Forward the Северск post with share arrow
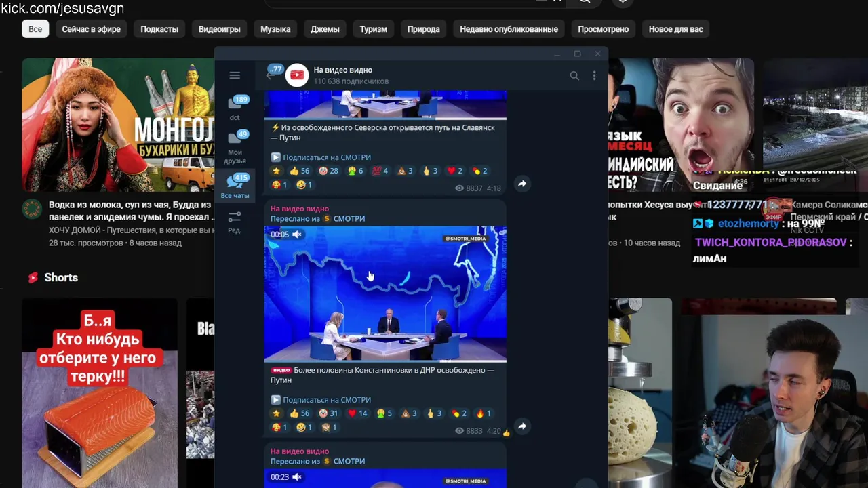This screenshot has width=868, height=488. 522,184
